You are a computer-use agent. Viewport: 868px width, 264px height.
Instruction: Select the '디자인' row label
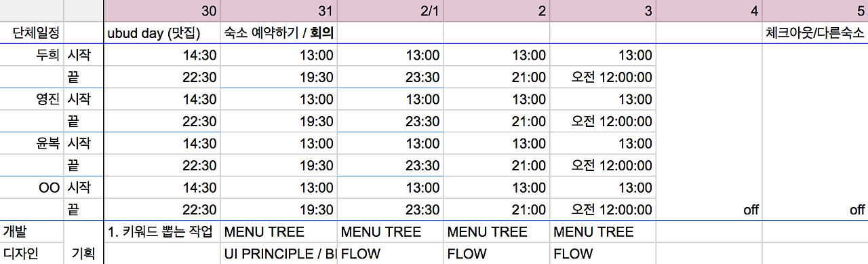(32, 254)
